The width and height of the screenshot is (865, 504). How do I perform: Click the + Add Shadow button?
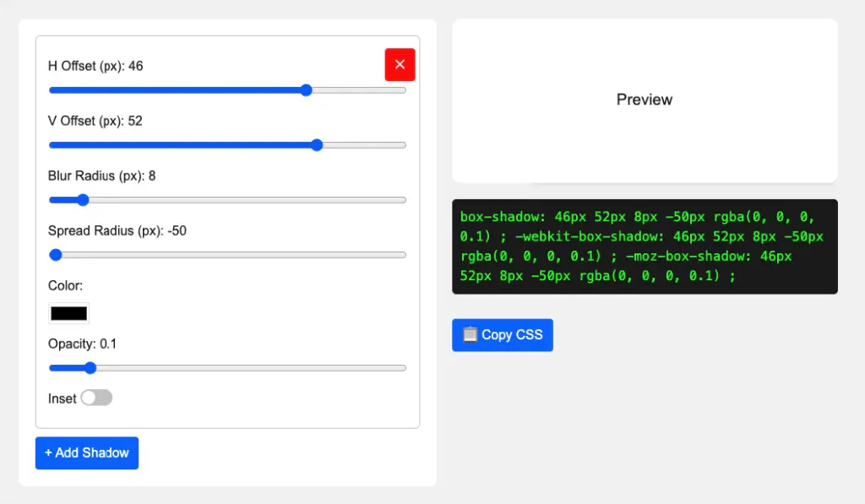[87, 453]
